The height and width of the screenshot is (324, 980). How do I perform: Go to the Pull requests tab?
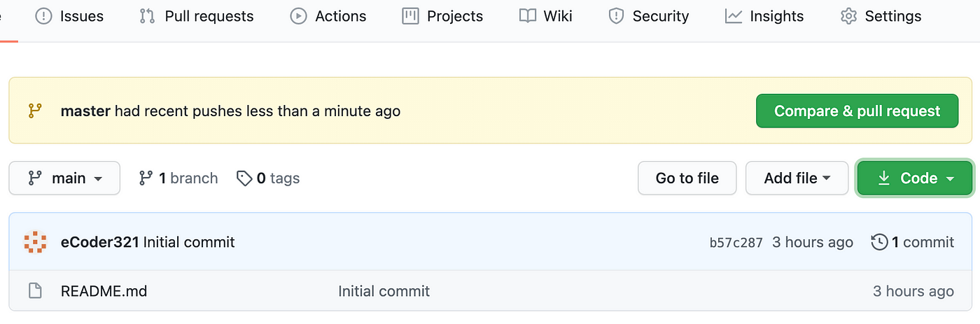point(196,16)
